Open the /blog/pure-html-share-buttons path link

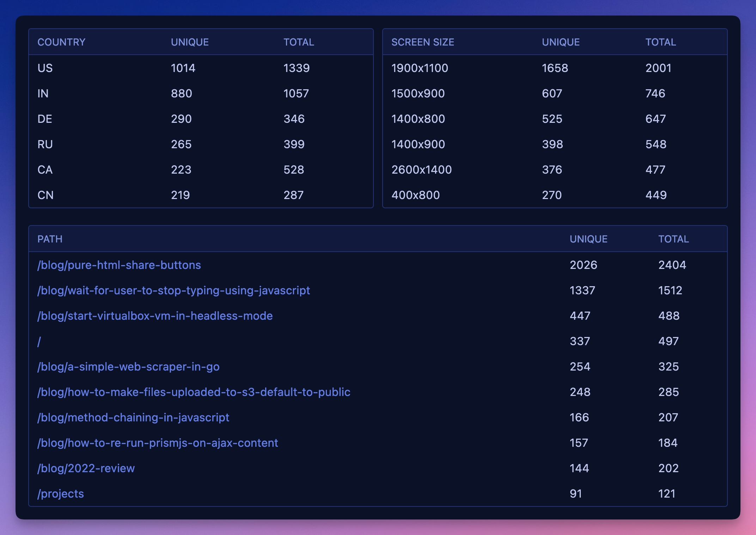[119, 265]
